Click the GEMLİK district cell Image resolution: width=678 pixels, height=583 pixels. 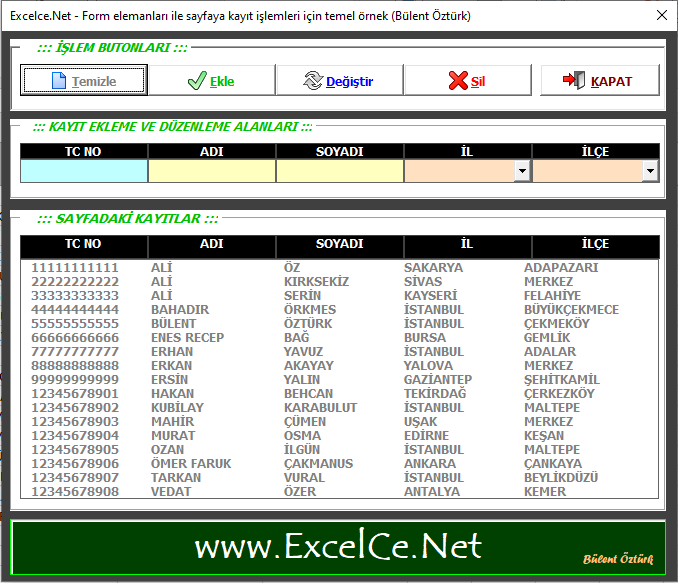(547, 338)
